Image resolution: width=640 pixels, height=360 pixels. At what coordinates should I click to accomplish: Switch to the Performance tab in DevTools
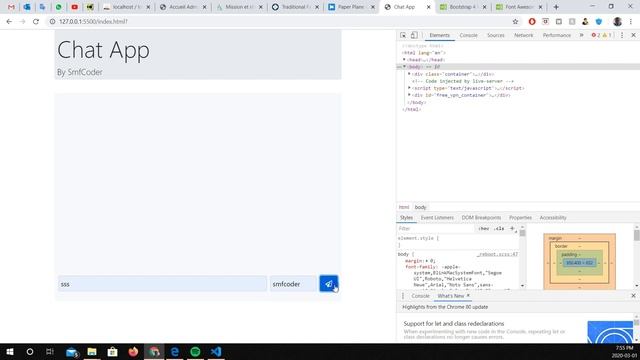[x=557, y=36]
